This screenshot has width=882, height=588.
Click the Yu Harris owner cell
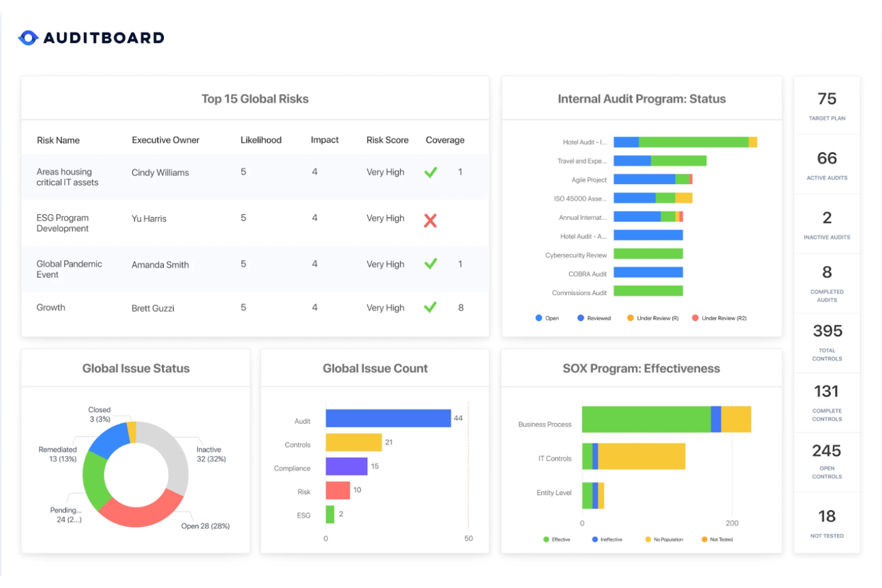tap(149, 219)
